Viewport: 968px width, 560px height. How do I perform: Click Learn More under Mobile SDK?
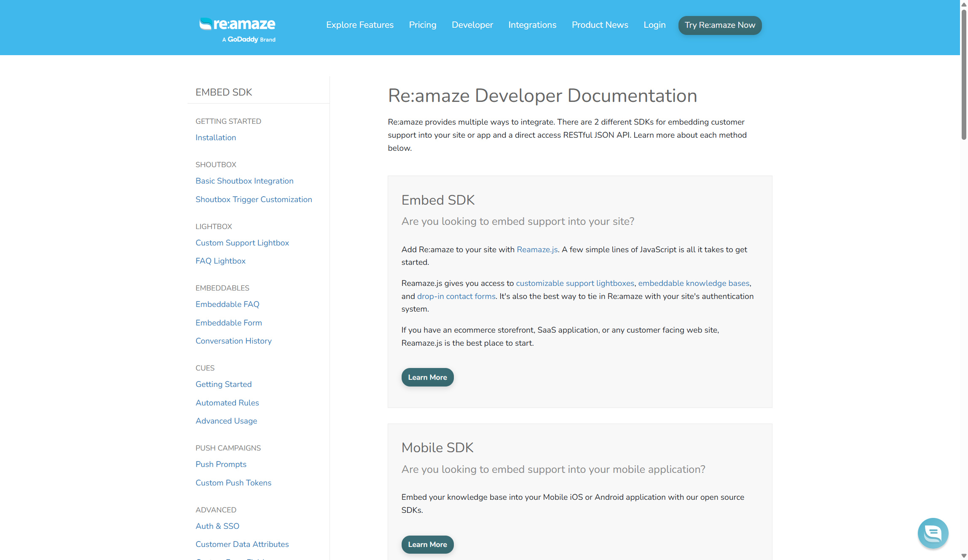pos(427,544)
